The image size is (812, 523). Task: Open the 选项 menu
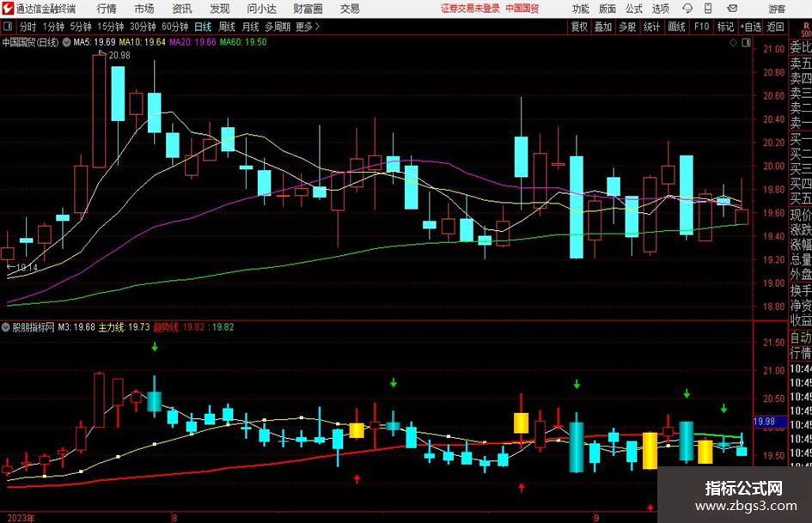[x=660, y=9]
